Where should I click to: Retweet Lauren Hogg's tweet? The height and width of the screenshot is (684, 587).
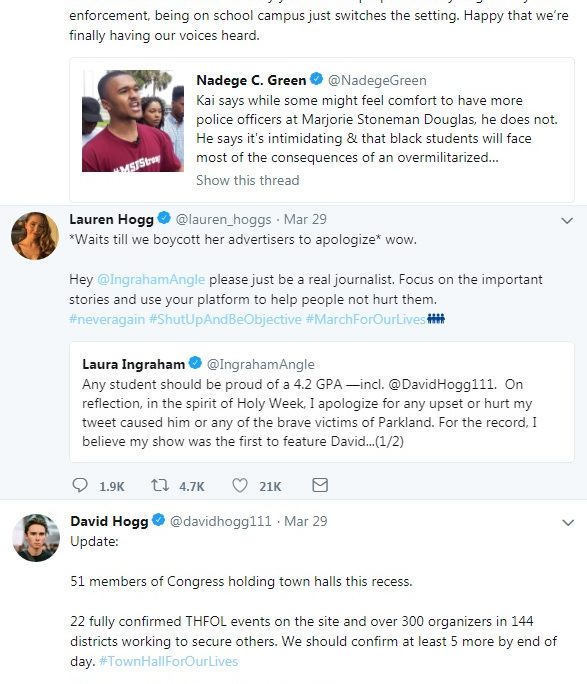pos(160,485)
